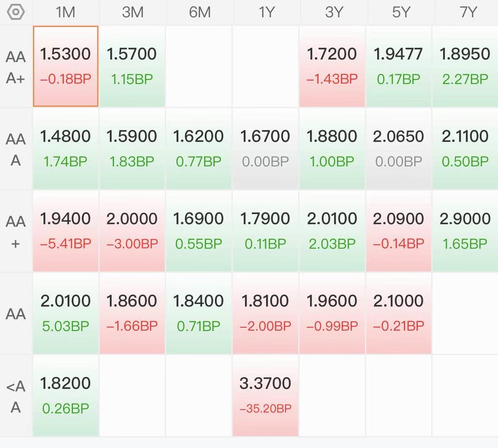Screen dimensions: 498x448
Task: Open the 1.5700 cell with 1.15BP
Action: click(x=132, y=66)
